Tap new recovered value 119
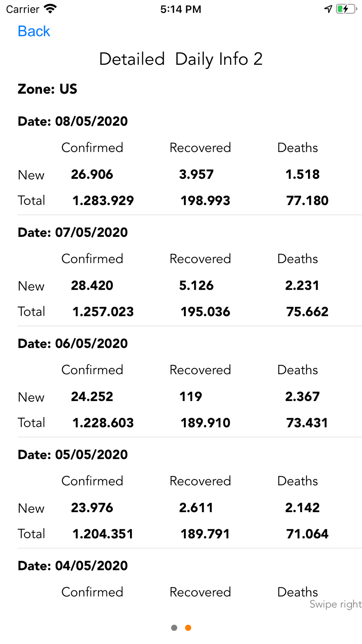This screenshot has height=644, width=362. pos(191,397)
